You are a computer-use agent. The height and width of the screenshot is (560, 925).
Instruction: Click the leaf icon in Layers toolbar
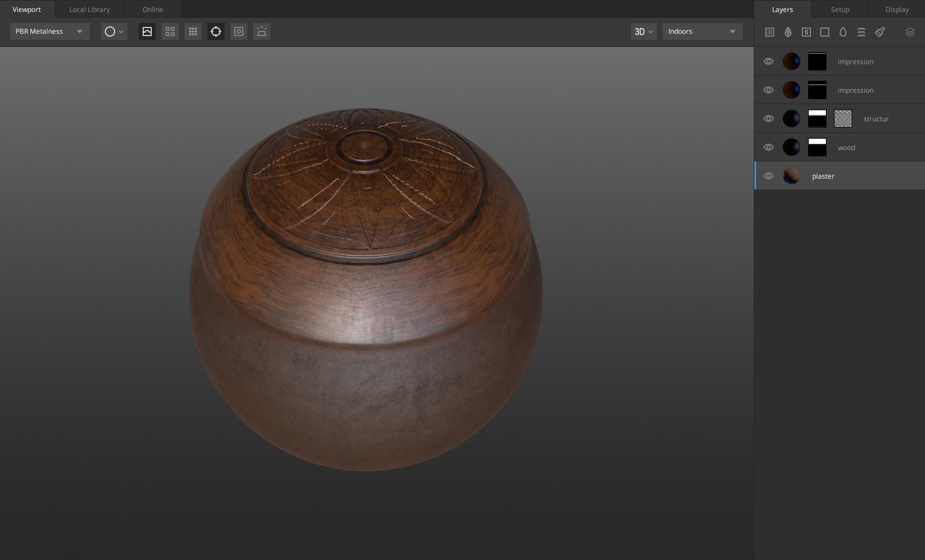[788, 32]
